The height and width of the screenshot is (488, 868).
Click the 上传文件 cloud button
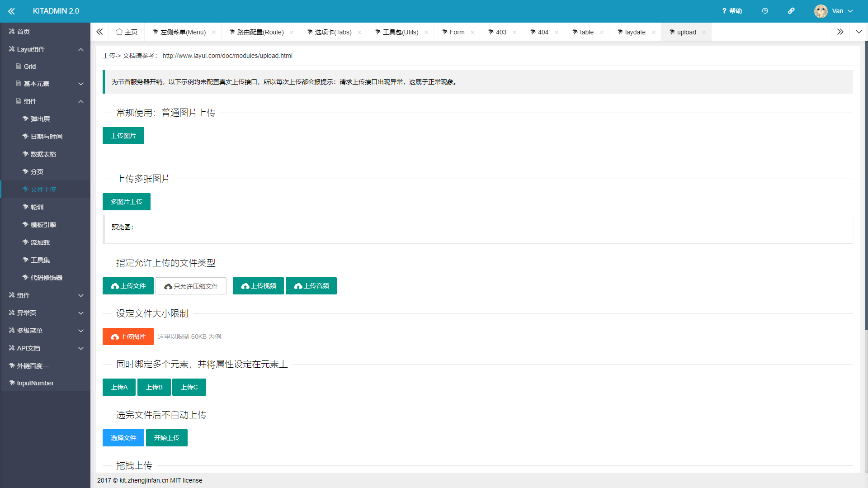[x=128, y=286]
